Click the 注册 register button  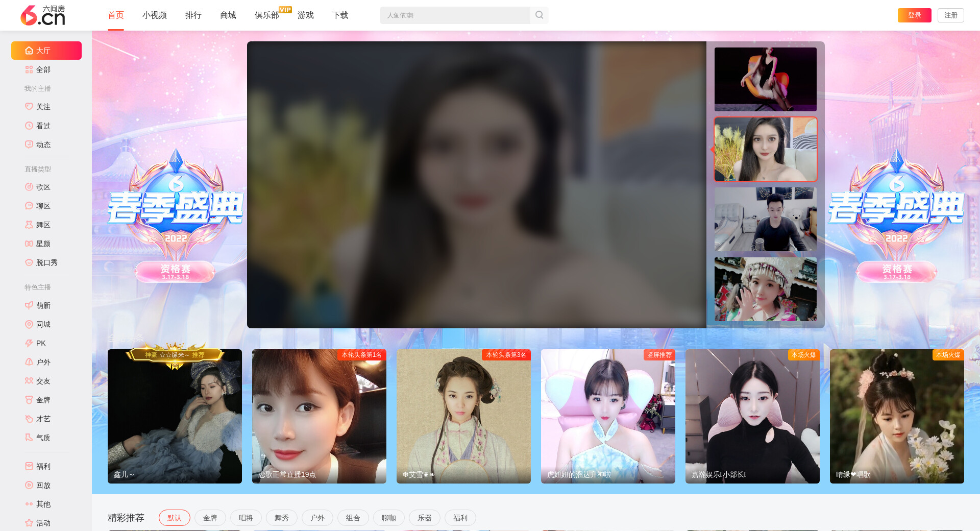pos(950,15)
